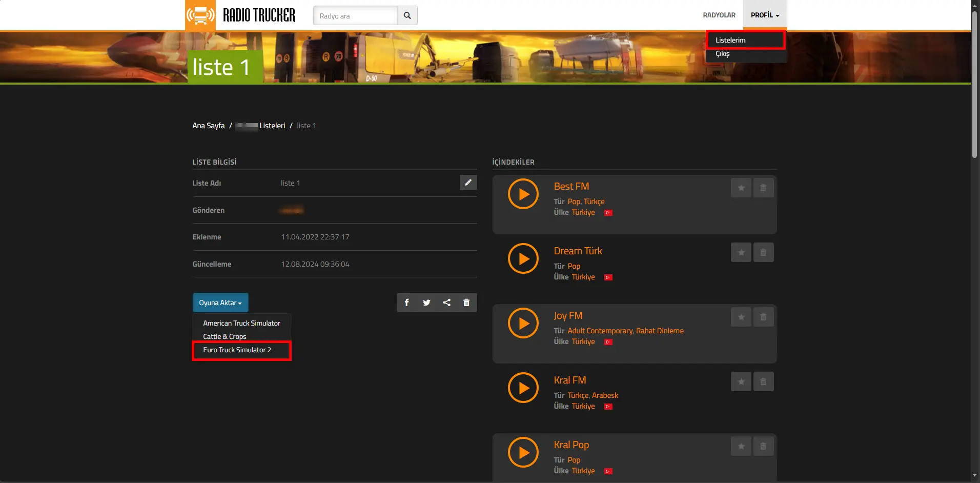Play Kral FM station
980x483 pixels.
point(523,388)
